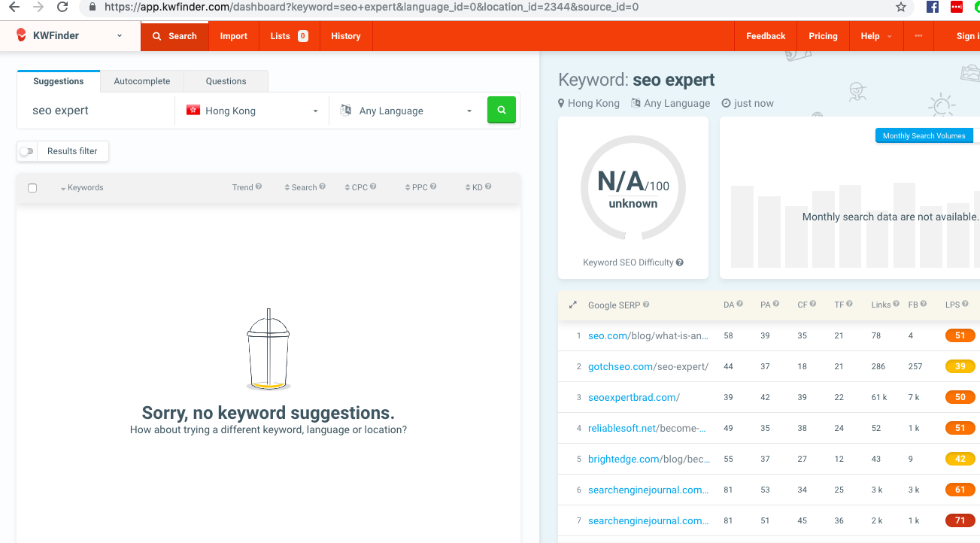Click the browser forward arrow

point(38,7)
